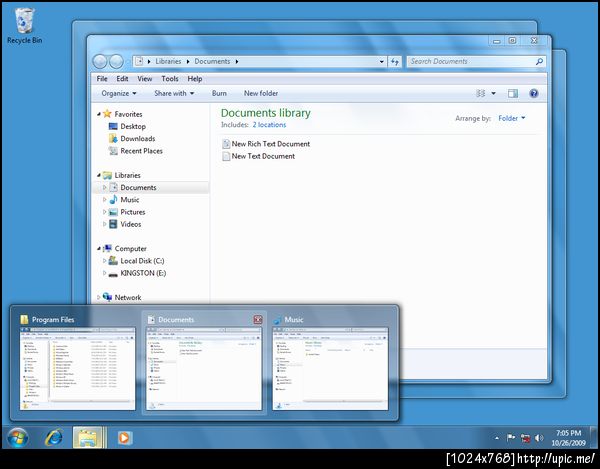
Task: Switch to the Program Files thumbnail preview
Action: click(77, 368)
